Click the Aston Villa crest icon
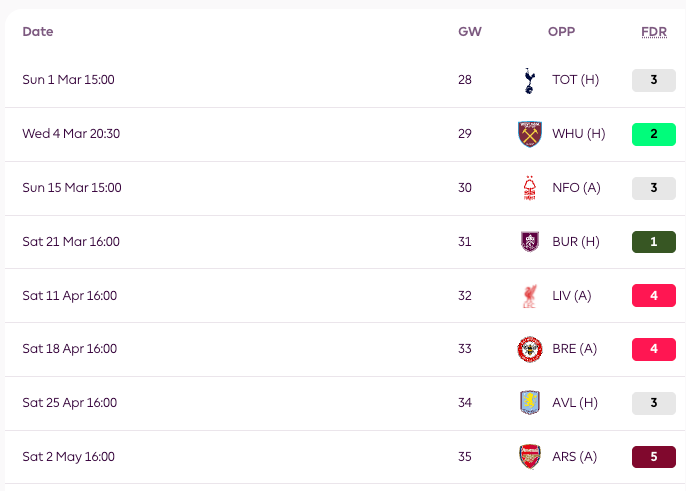Image resolution: width=686 pixels, height=491 pixels. (x=529, y=404)
